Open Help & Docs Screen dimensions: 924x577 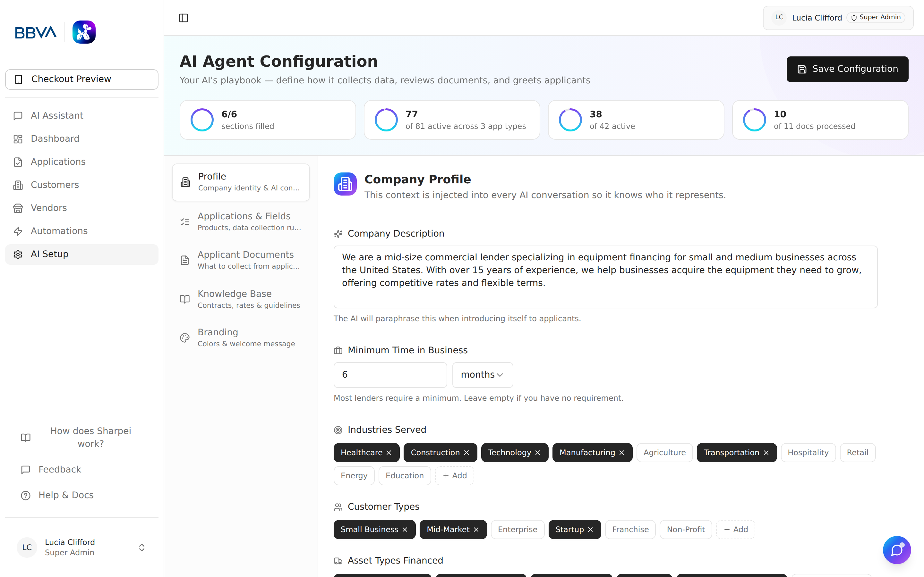point(66,495)
